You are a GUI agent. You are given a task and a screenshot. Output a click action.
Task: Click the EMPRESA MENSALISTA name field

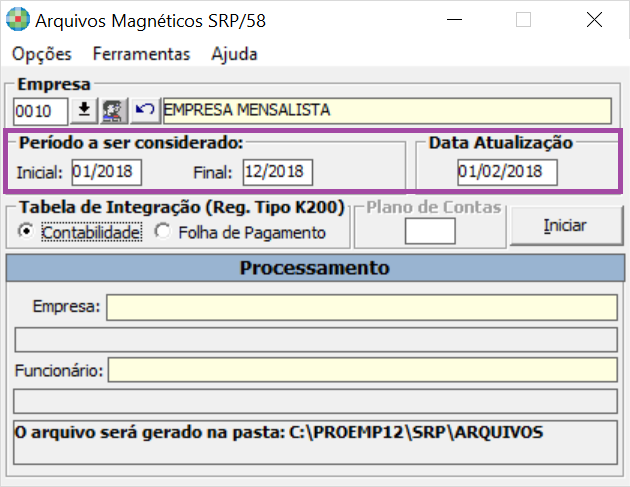(387, 110)
